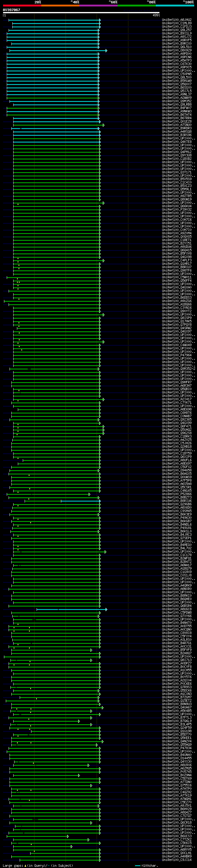The image size is (197, 868).
Task: Select hit label UniRef100_C4PLF3
Action: coord(177,260)
